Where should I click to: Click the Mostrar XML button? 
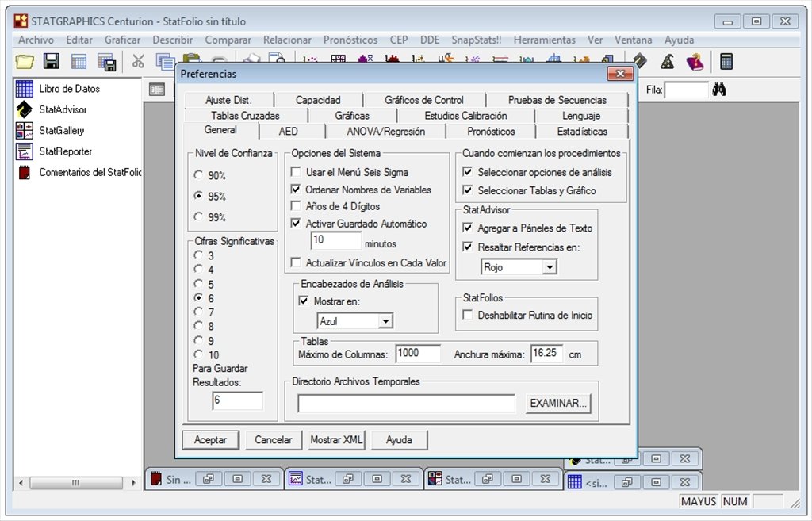pos(335,440)
